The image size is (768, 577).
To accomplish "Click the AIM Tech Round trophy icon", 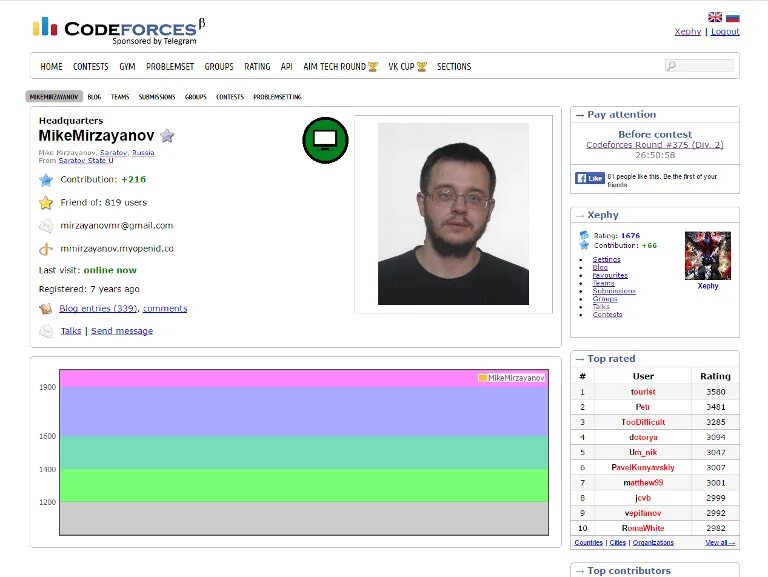I will [x=373, y=67].
